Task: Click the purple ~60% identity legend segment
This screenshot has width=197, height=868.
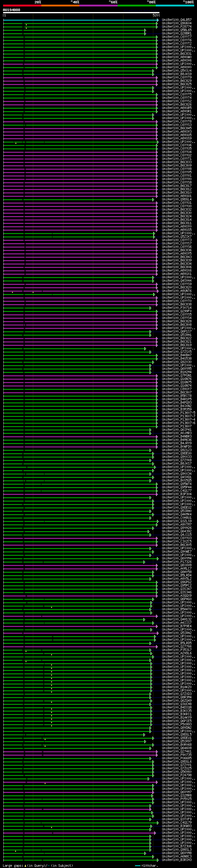Action: tap(99, 6)
